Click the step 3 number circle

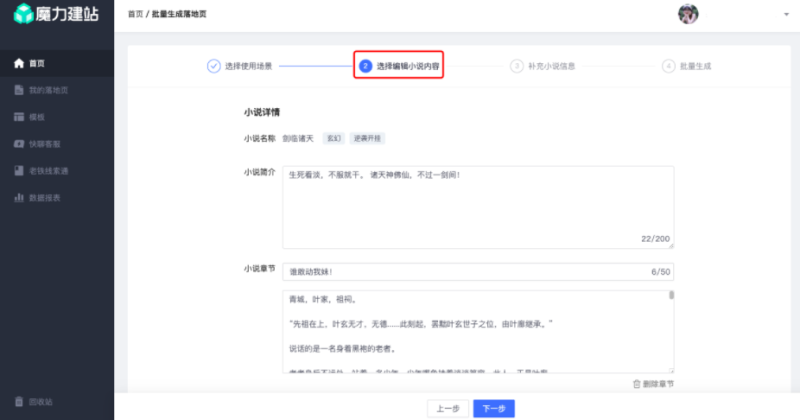pyautogui.click(x=517, y=66)
